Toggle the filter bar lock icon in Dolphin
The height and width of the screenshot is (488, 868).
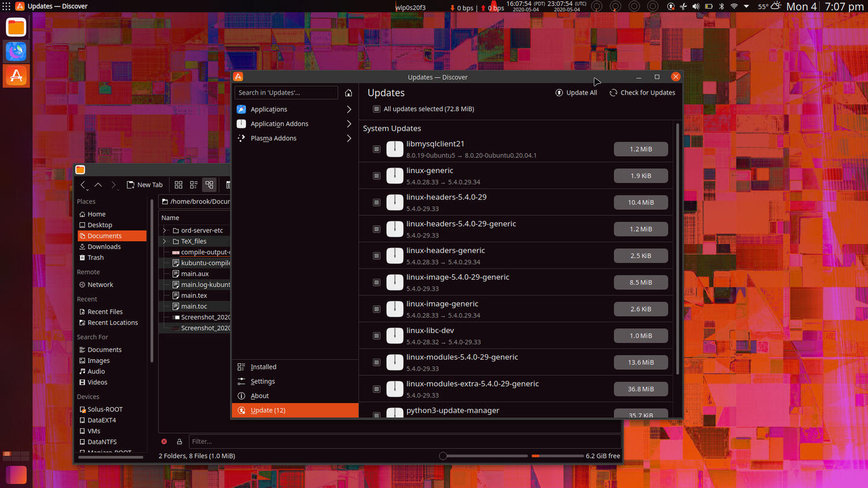[179, 442]
